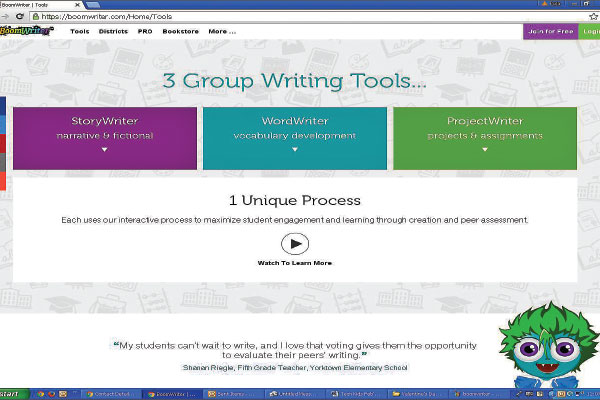Expand the StoryWriter down arrow
This screenshot has width=600, height=400.
(x=104, y=150)
